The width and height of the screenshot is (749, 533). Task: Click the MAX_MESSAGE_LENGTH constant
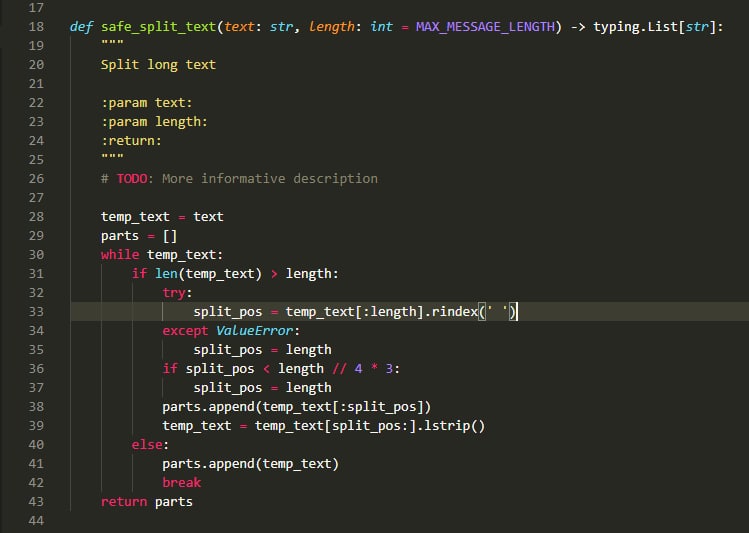pos(485,27)
